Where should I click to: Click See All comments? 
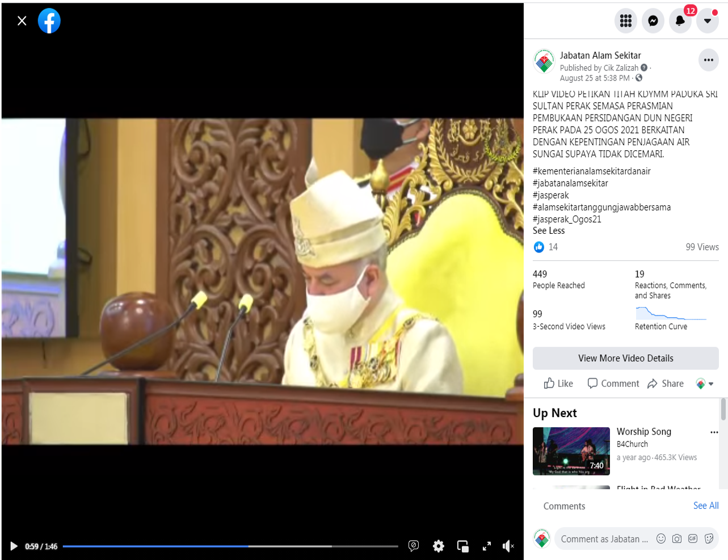(x=706, y=506)
